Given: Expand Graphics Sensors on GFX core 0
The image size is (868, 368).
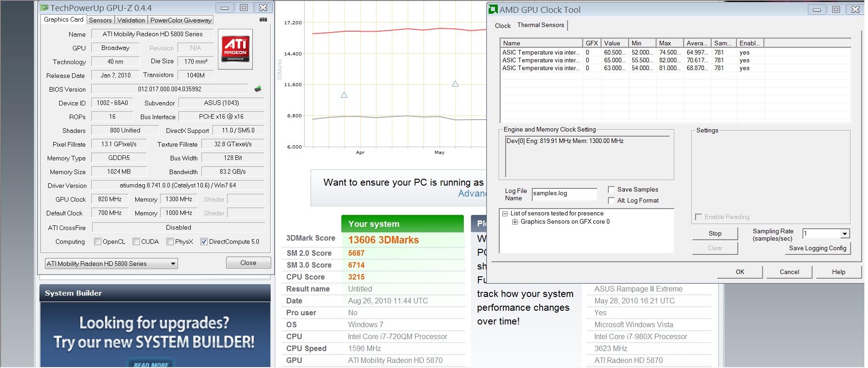Looking at the screenshot, I should tap(515, 222).
